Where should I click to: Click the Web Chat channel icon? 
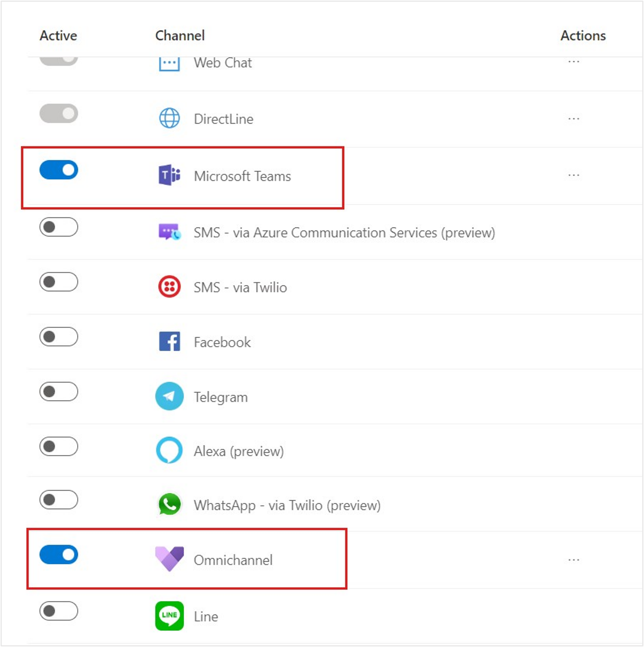click(169, 64)
